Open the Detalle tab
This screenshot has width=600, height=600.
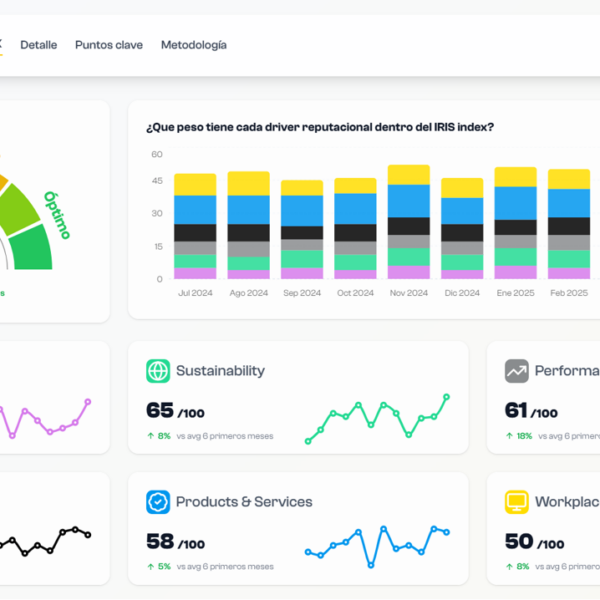point(38,45)
